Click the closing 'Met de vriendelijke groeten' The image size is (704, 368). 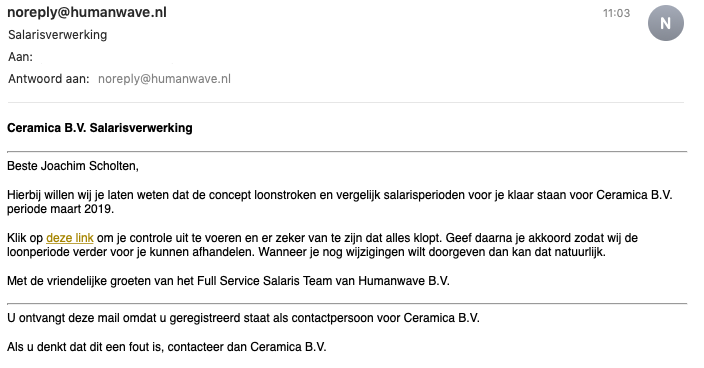[x=79, y=281]
